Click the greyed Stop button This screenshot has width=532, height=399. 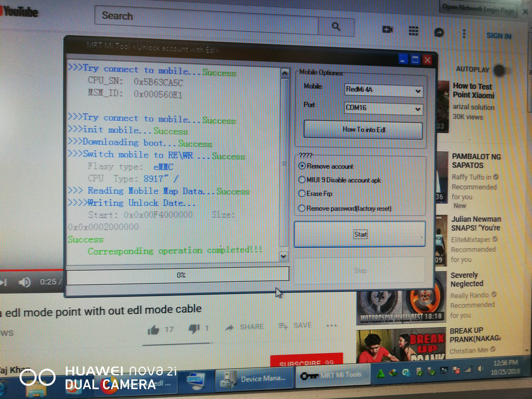click(x=360, y=270)
